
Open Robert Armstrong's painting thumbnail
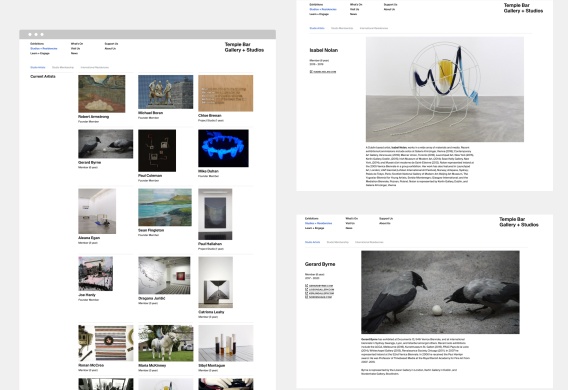(102, 94)
